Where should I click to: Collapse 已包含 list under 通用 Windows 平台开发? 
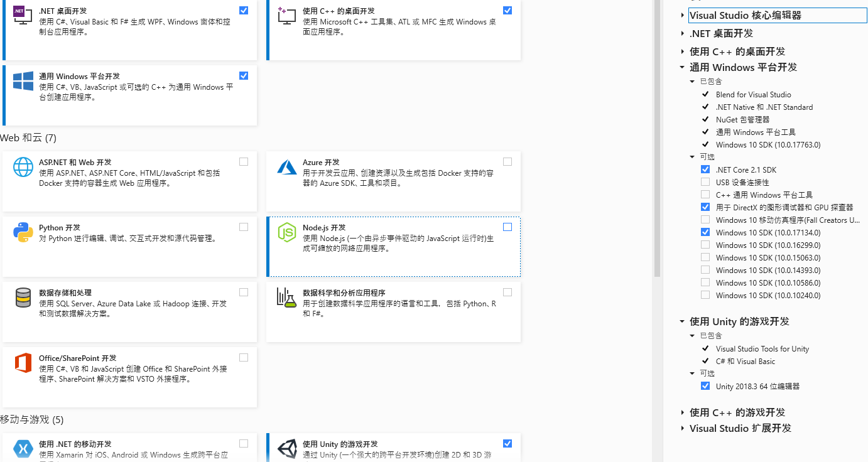[x=693, y=82]
